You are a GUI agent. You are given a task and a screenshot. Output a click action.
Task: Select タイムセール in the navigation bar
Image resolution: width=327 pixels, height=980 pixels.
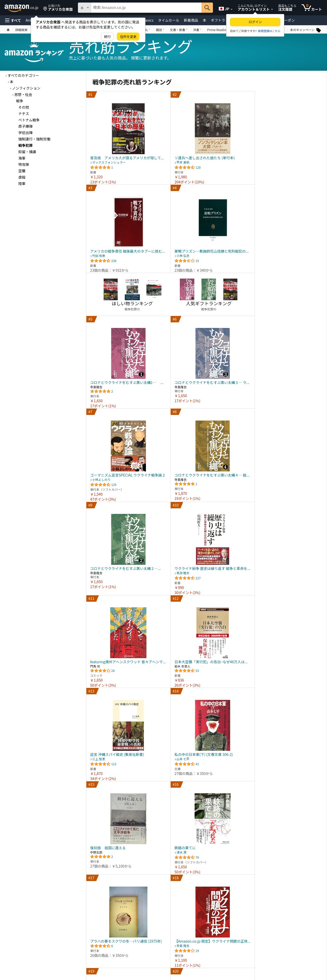point(168,21)
